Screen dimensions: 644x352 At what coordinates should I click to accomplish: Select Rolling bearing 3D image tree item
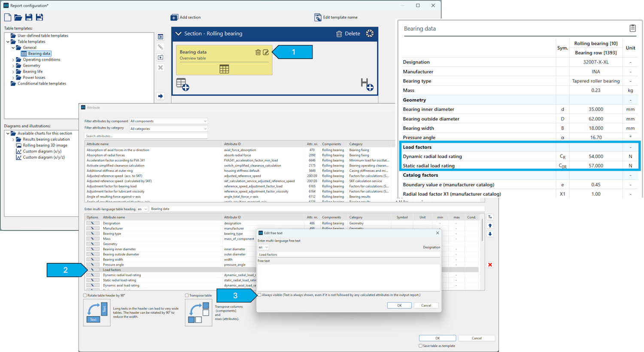pyautogui.click(x=45, y=145)
